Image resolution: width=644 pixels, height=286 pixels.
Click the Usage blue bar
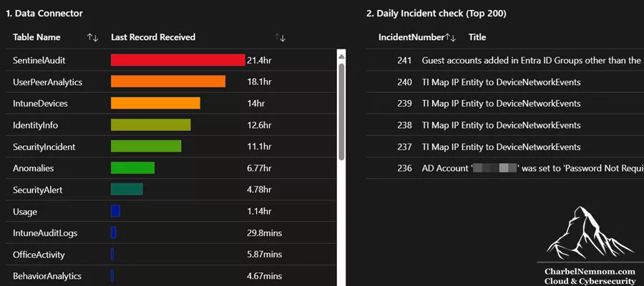[115, 211]
